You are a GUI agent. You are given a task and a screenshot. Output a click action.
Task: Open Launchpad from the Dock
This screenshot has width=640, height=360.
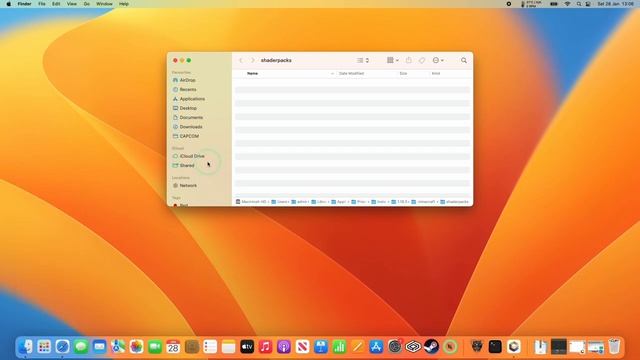pos(44,347)
